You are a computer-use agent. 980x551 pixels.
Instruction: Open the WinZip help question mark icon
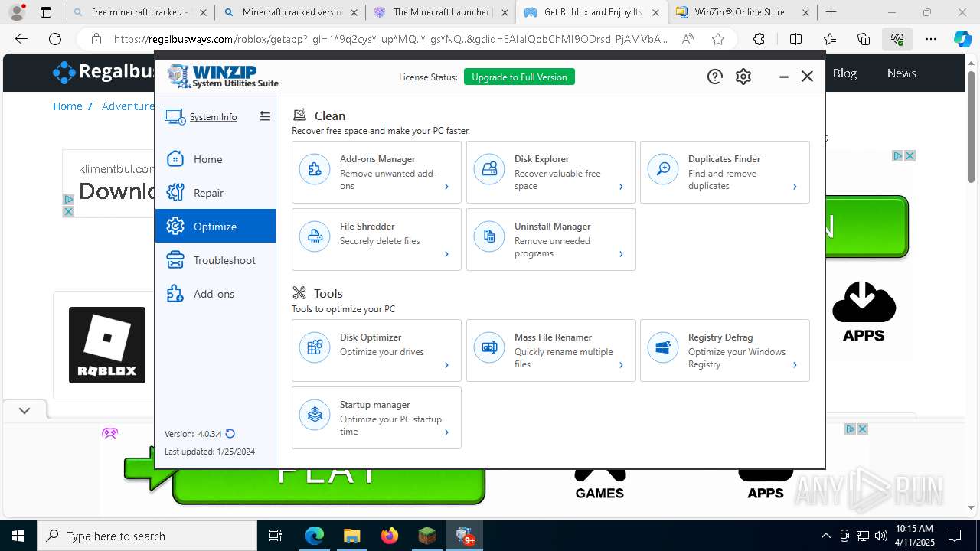pyautogui.click(x=714, y=77)
